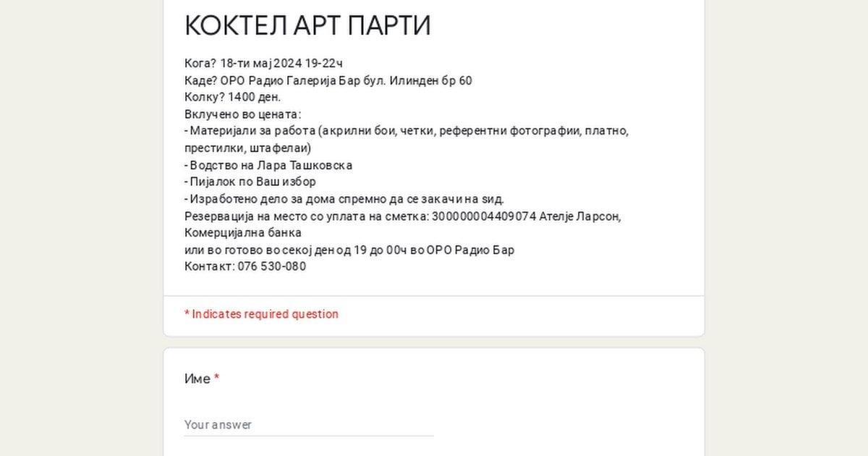Screen dimensions: 868x456
Task: Click the "престилки, штафелаи)" text line
Action: [x=247, y=148]
